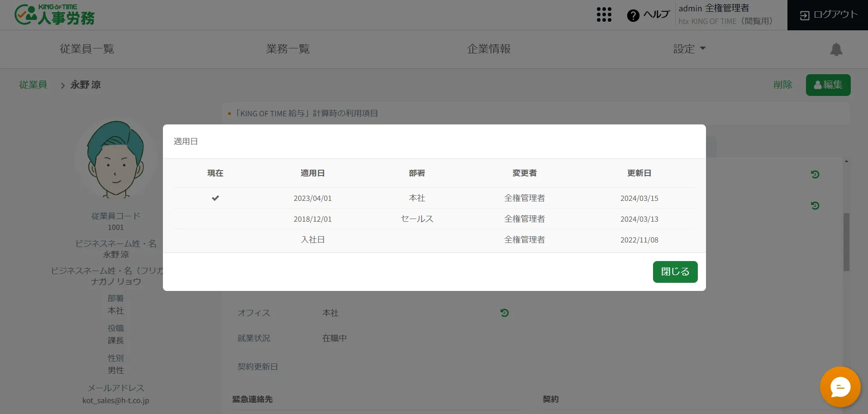This screenshot has height=414, width=868.
Task: Go to 従業員一覧 menu
Action: (87, 49)
